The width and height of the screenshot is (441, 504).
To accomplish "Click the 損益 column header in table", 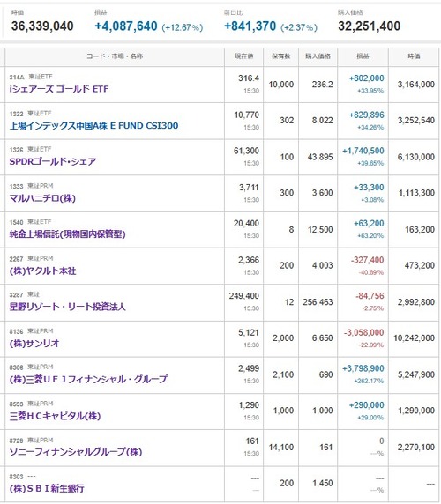I will tap(363, 56).
